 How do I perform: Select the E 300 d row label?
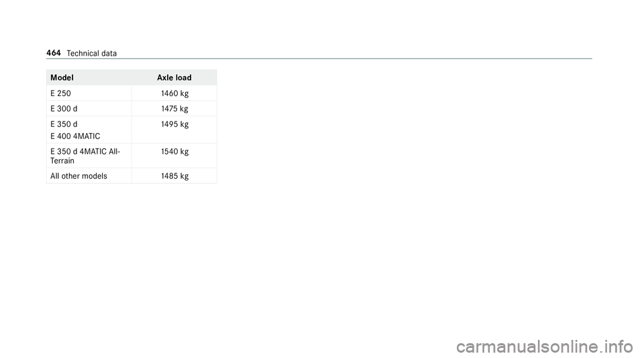64,109
